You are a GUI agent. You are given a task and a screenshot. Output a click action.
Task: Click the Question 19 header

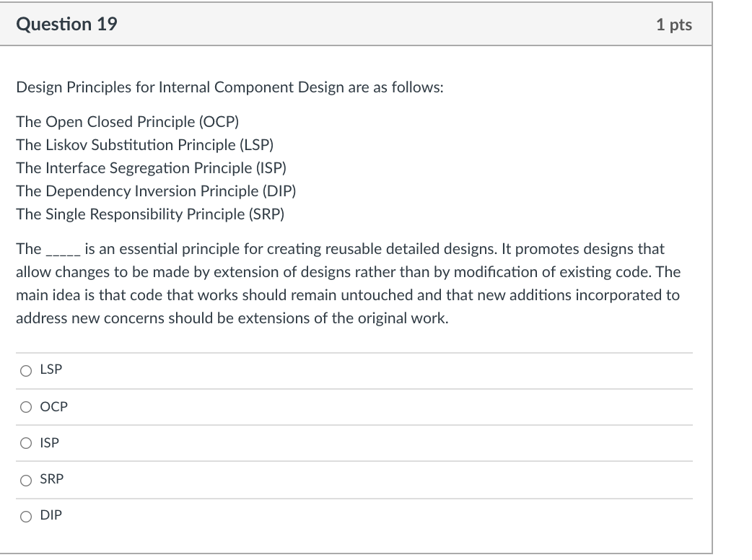coord(68,24)
